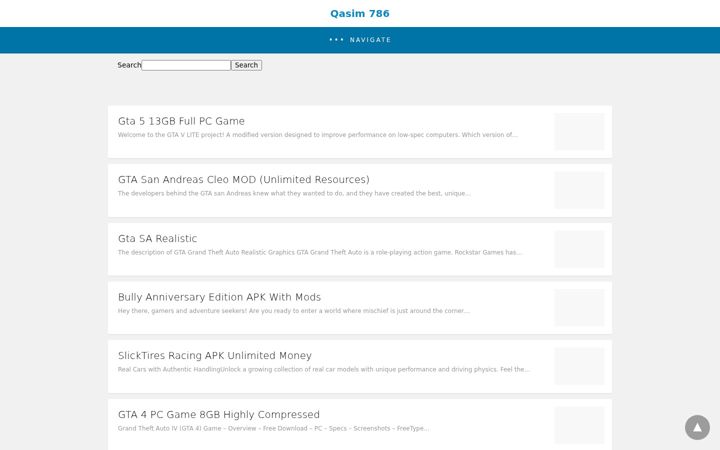Click thumbnail of GTA 4 PC Game post
This screenshot has height=450, width=720.
click(579, 425)
